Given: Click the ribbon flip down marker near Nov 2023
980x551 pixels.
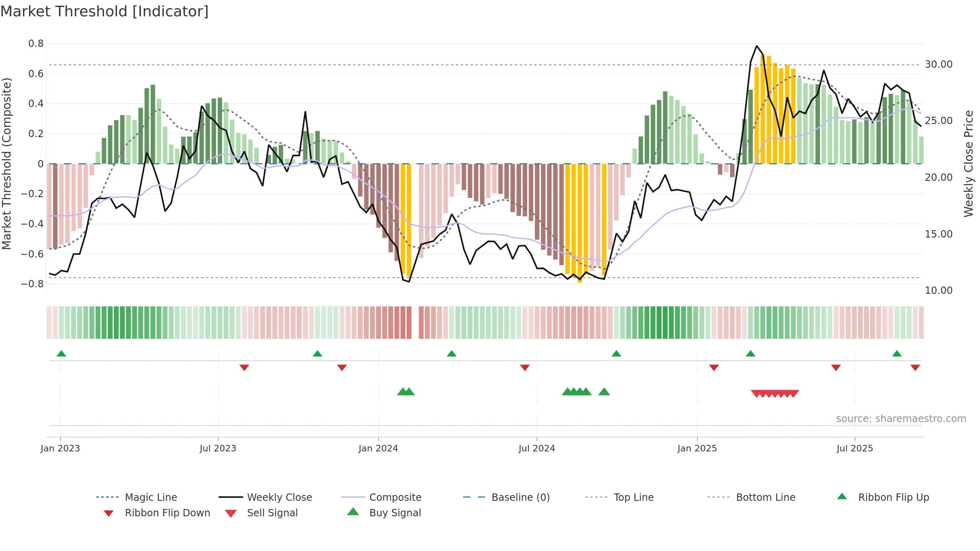Looking at the screenshot, I should (342, 368).
